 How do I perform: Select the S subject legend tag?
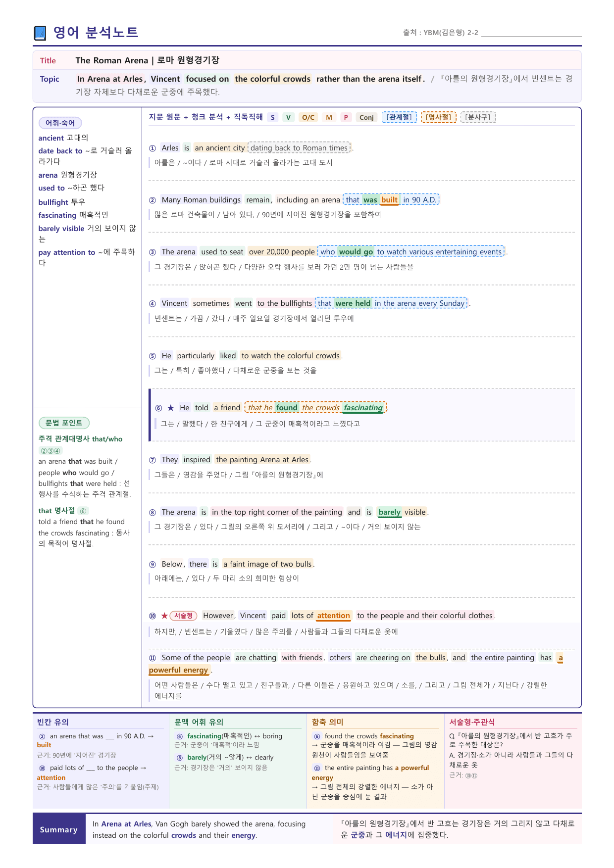coord(273,117)
